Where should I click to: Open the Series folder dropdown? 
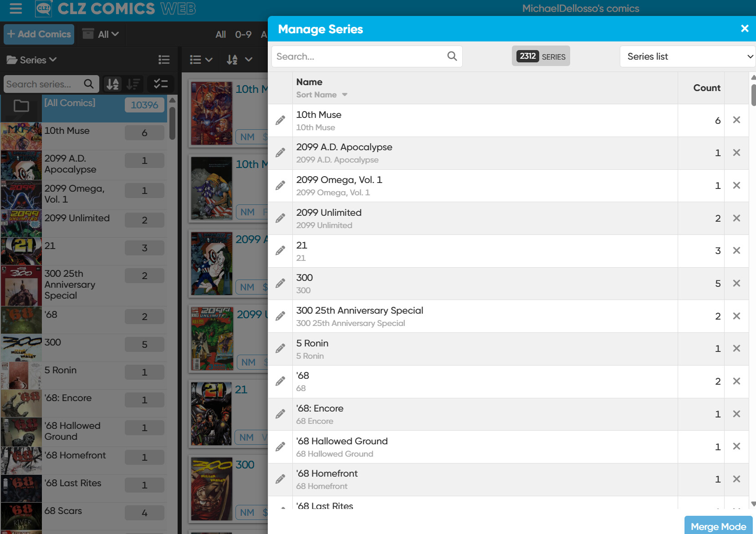(31, 60)
